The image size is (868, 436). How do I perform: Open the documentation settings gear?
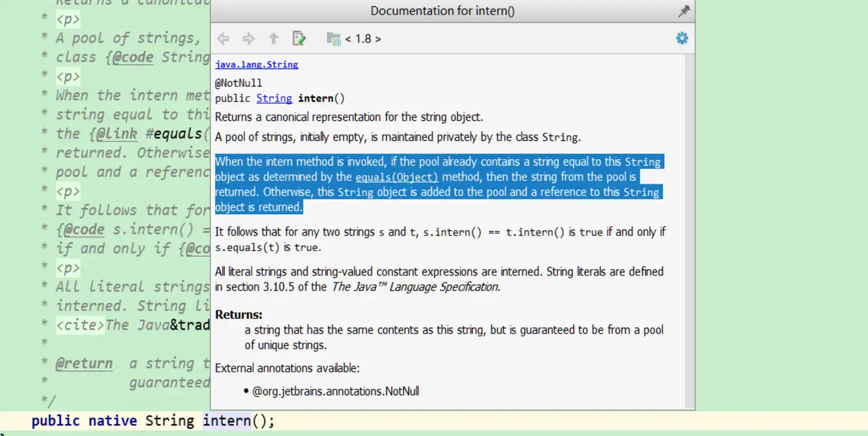[682, 39]
